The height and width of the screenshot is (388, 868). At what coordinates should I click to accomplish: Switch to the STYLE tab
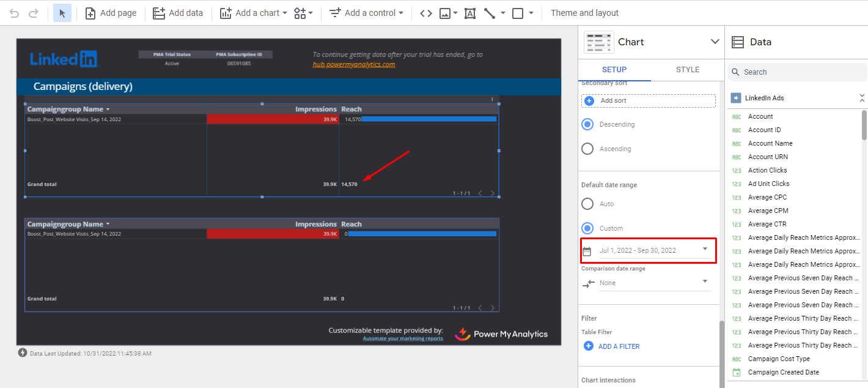coord(687,70)
